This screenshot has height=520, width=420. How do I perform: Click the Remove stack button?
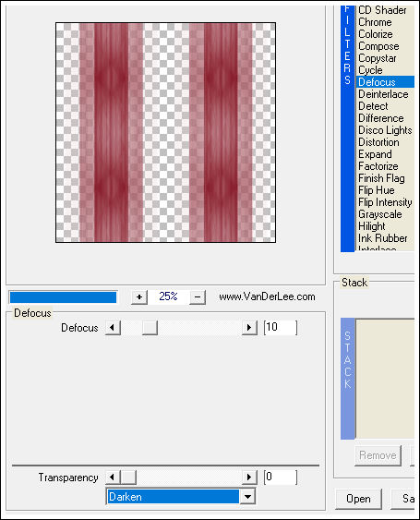(378, 455)
